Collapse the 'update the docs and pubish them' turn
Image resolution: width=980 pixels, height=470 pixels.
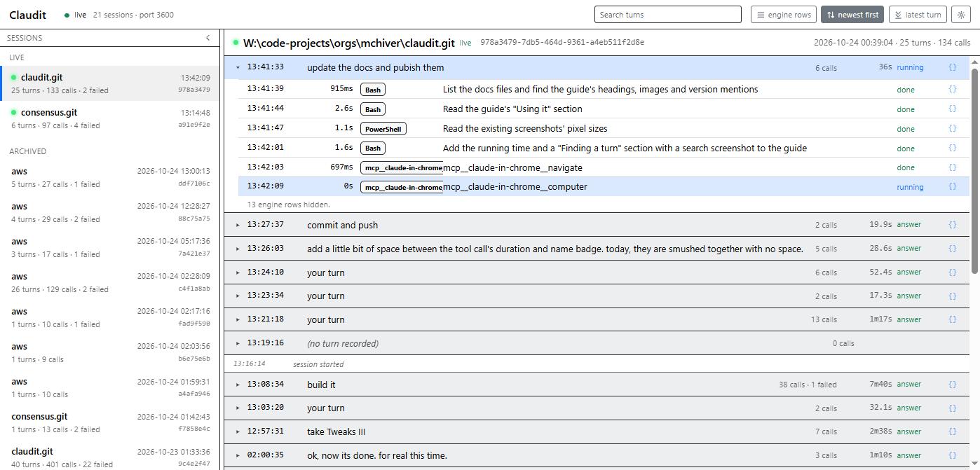(238, 68)
